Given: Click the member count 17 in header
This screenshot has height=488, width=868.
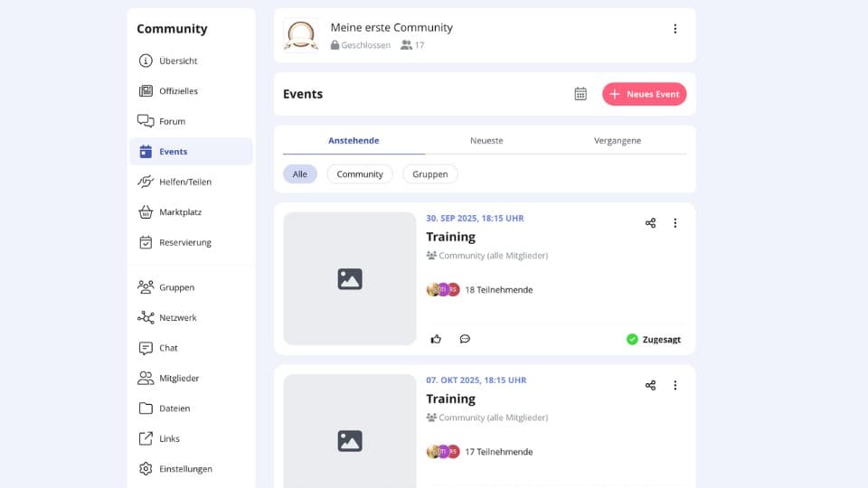Looking at the screenshot, I should coord(413,45).
